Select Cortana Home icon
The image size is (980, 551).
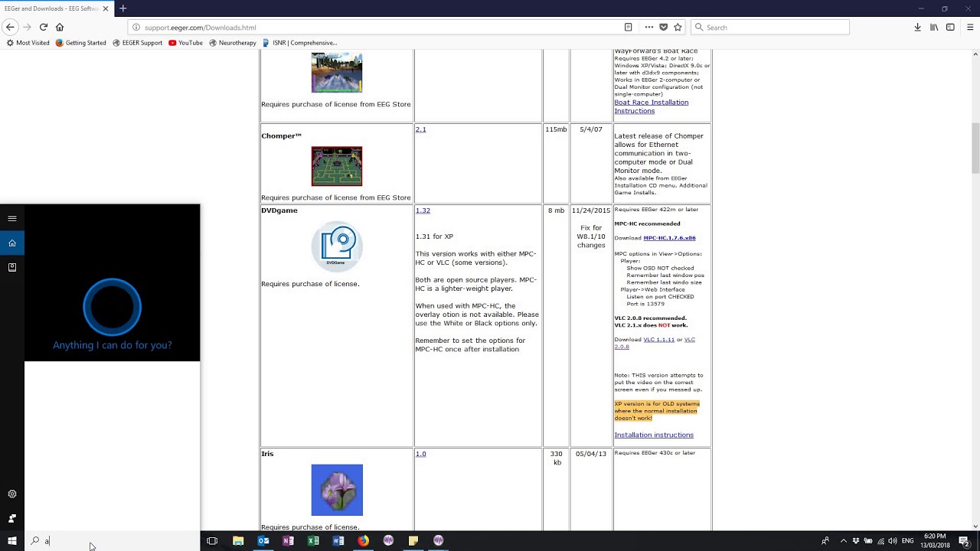click(12, 243)
